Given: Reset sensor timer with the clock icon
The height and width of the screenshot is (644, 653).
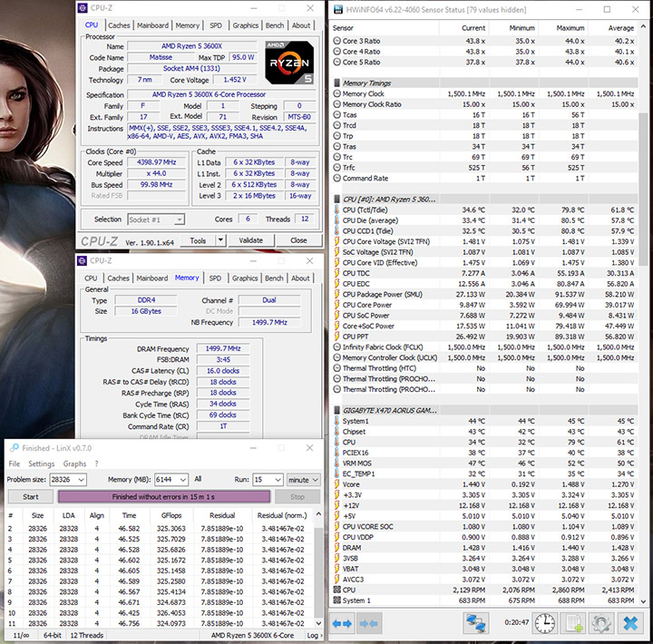Looking at the screenshot, I should (x=545, y=624).
